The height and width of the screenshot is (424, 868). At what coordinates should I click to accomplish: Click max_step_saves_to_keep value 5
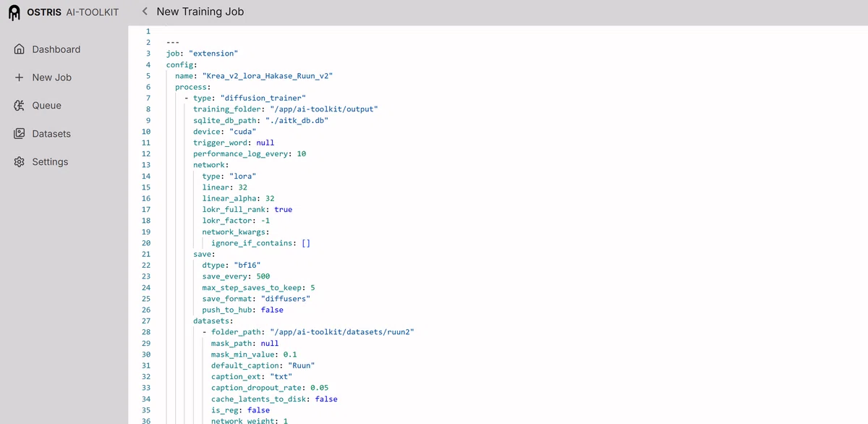tap(312, 287)
